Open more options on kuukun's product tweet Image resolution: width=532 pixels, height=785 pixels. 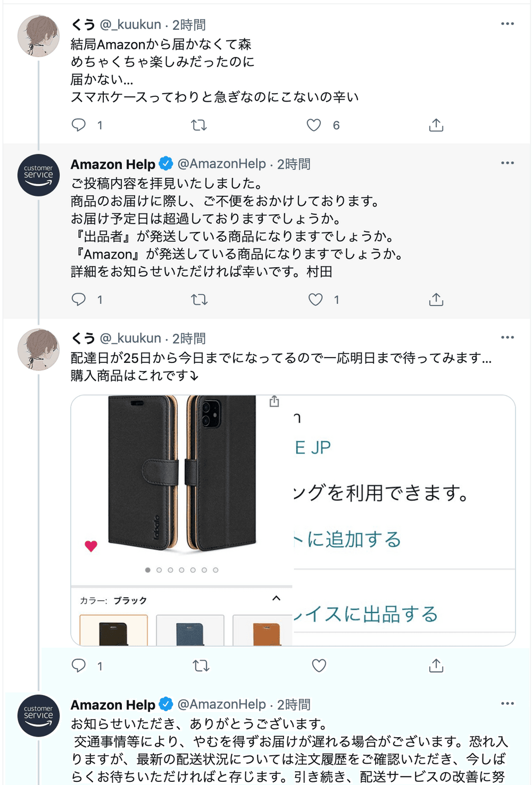pos(507,337)
